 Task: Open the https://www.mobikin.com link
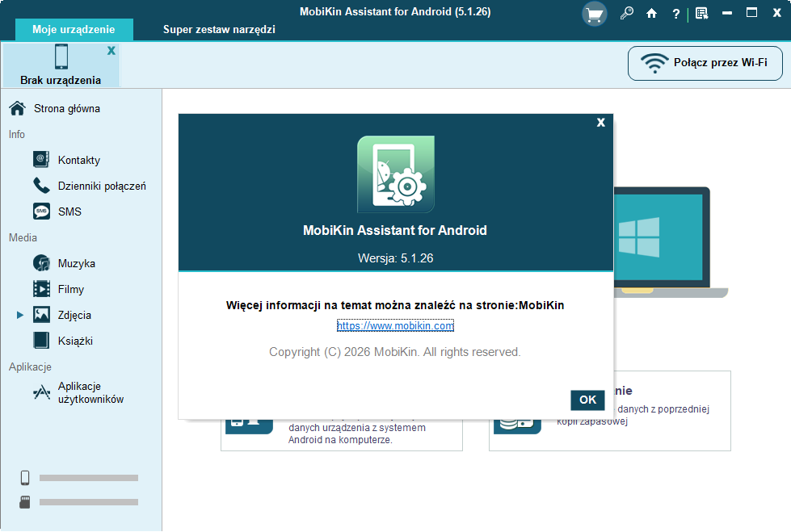[x=396, y=326]
